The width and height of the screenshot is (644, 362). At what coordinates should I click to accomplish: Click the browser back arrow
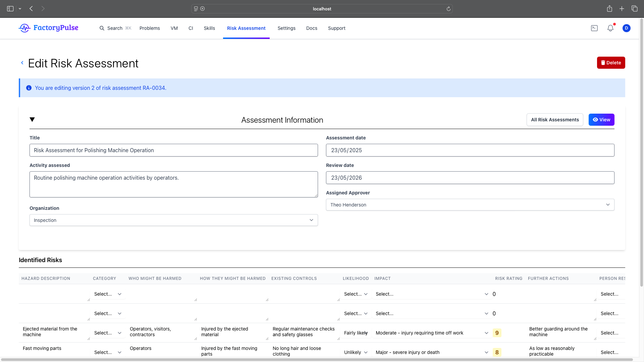tap(31, 9)
